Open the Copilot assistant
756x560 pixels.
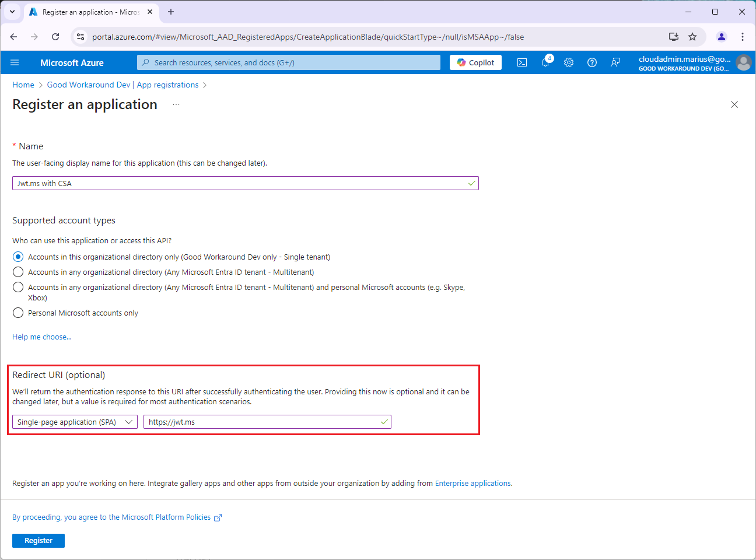pos(475,62)
